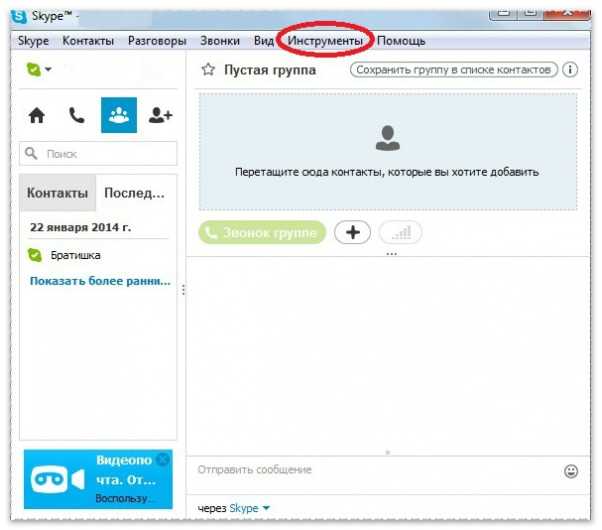Click Показать более ранни... link
The height and width of the screenshot is (530, 602).
pos(100,281)
